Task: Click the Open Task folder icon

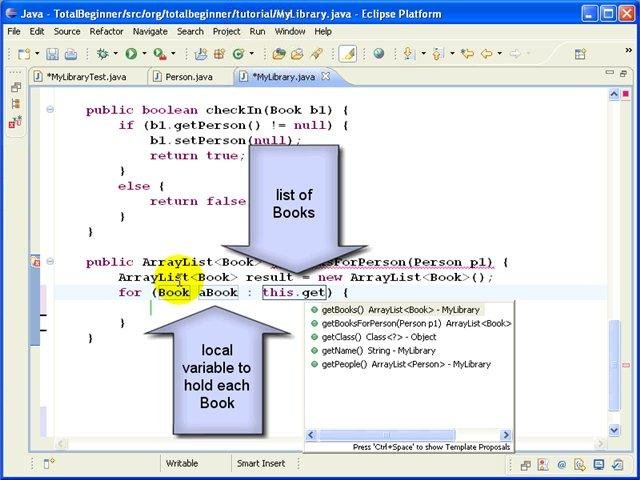Action: point(297,53)
